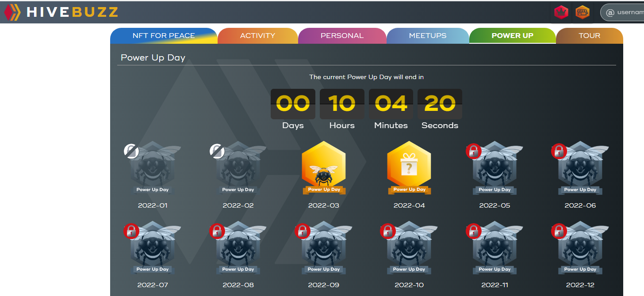644x296 pixels.
Task: Click the "2022-07" date label
Action: 153,285
